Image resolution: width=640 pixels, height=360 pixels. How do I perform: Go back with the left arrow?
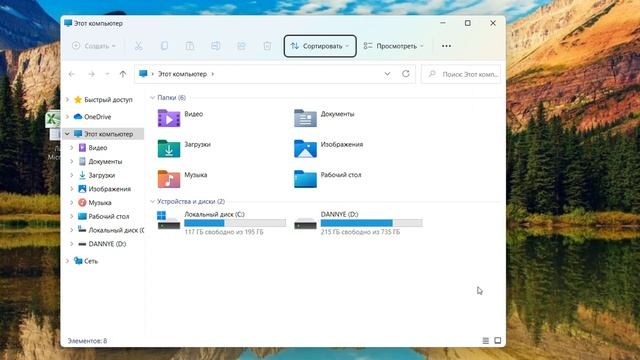point(72,74)
